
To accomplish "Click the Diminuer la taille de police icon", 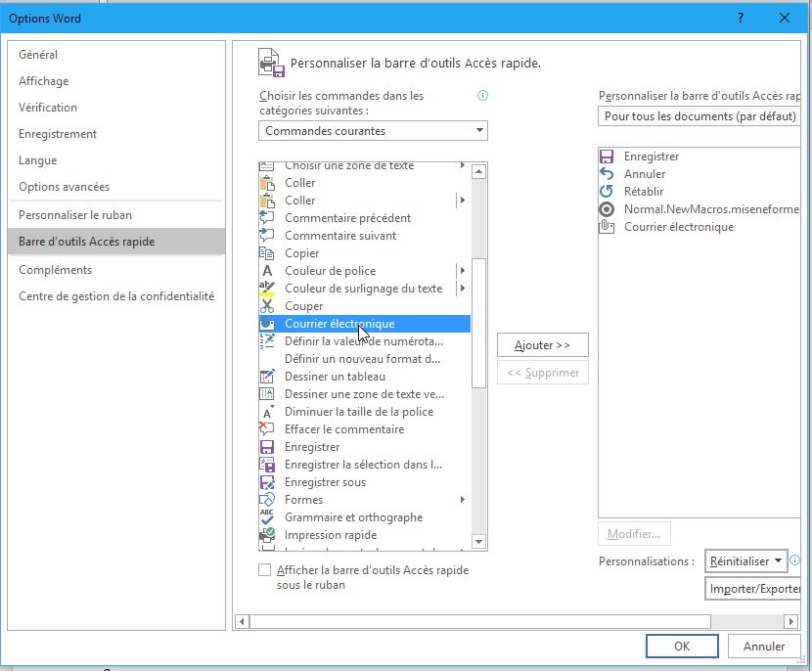I will click(267, 412).
